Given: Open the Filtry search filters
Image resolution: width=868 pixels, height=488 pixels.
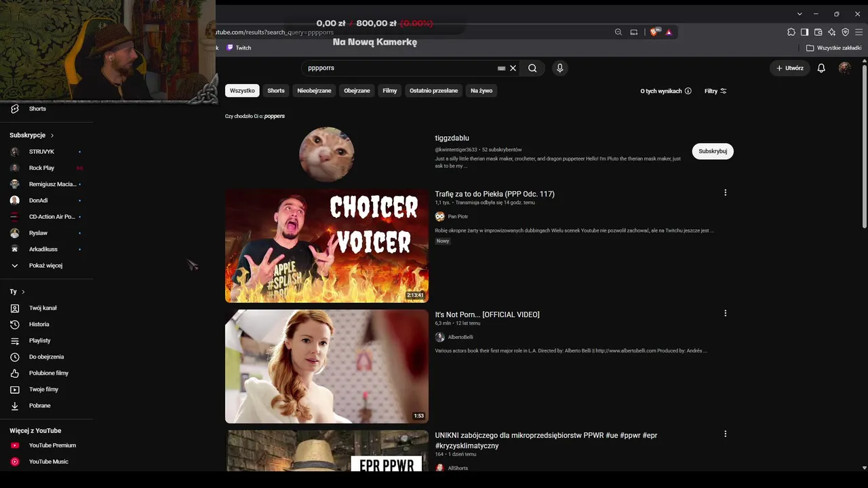Looking at the screenshot, I should 715,91.
